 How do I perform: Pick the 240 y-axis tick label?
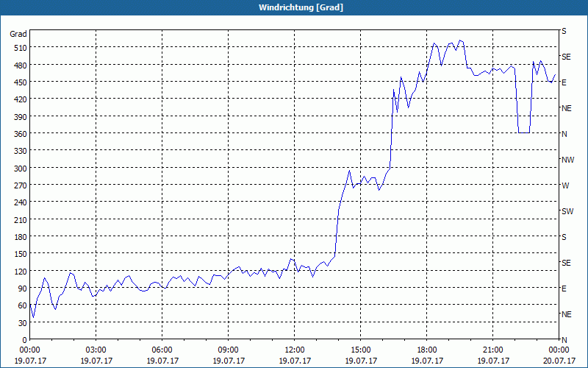[x=21, y=202]
